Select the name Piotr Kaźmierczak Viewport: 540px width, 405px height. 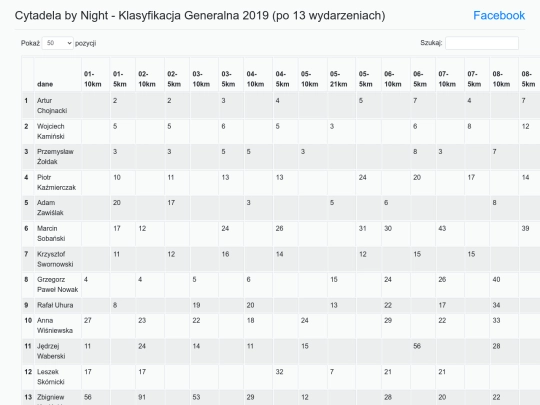[56, 182]
